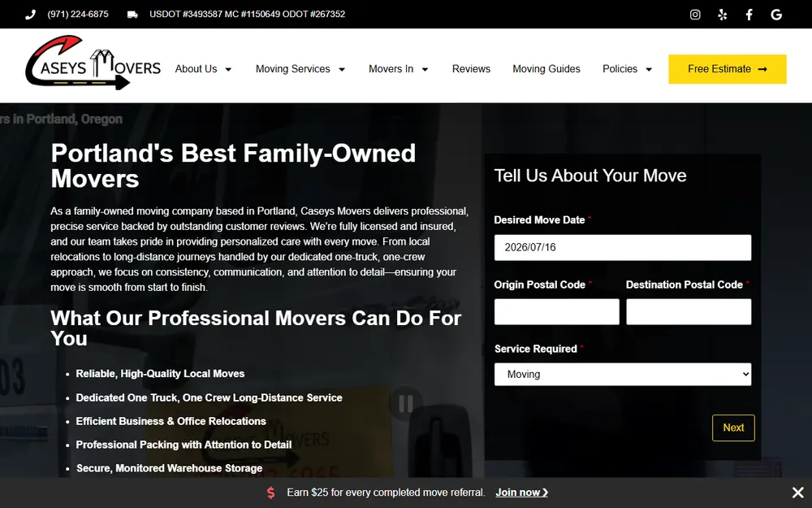Screen dimensions: 812x508
Task: Click the red dollar sign icon
Action: 271,493
